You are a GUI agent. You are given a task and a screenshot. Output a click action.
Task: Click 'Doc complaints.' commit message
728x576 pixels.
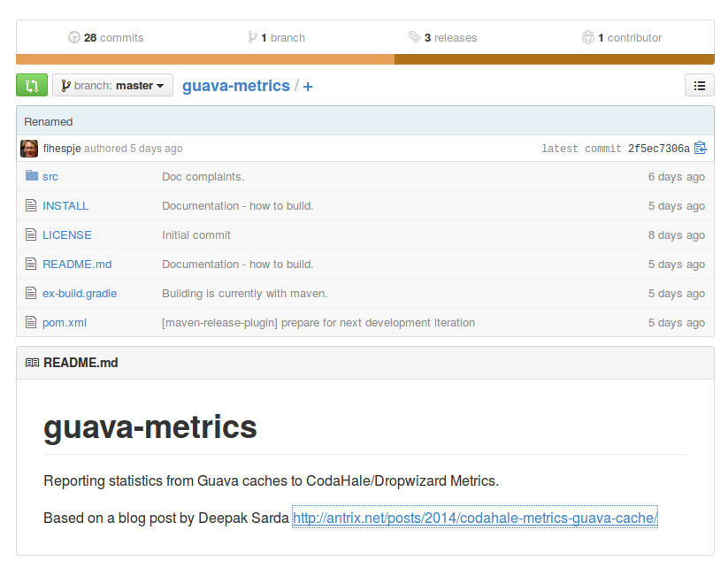tap(203, 177)
